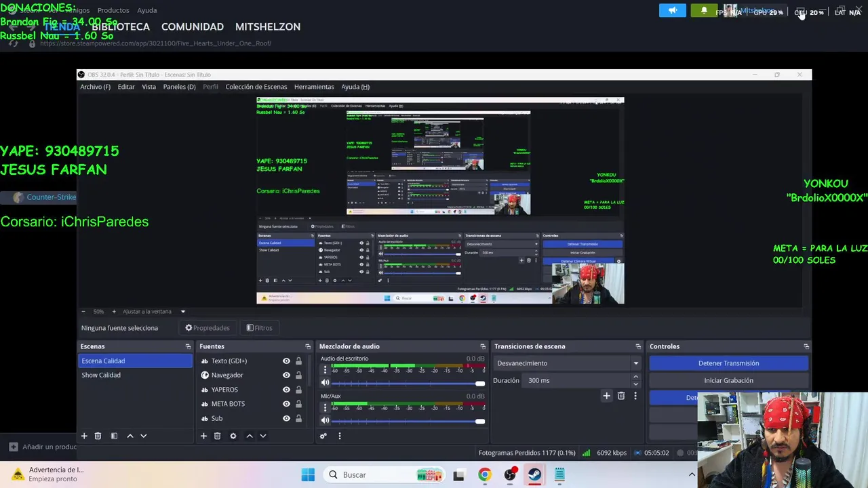Viewport: 868px width, 488px height.
Task: Open Archivo (F) menu in OBS
Action: pos(95,87)
